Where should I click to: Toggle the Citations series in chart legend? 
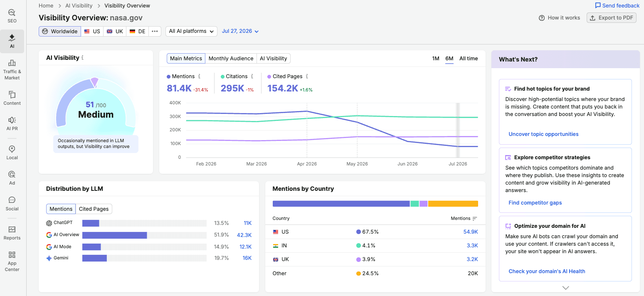(234, 76)
